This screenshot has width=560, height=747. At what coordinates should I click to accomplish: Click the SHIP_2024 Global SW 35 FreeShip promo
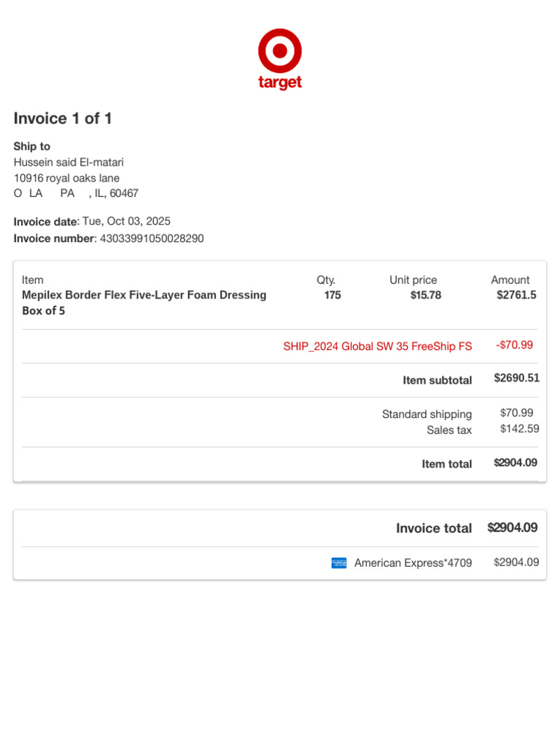pyautogui.click(x=378, y=347)
